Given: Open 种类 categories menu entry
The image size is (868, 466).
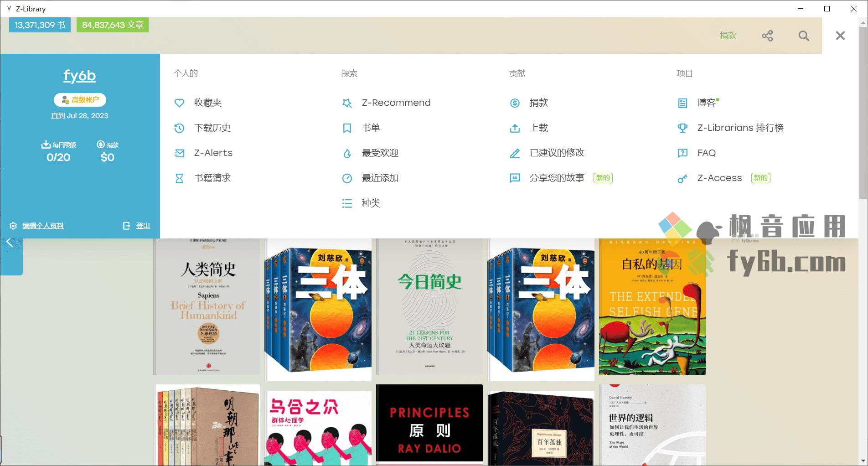Looking at the screenshot, I should (371, 203).
